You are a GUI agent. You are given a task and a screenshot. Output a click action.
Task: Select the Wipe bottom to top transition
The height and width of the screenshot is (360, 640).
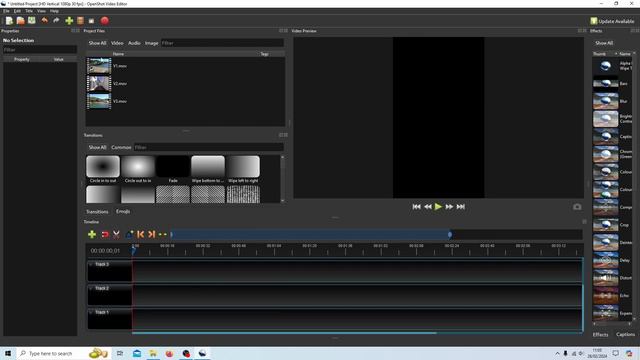pyautogui.click(x=208, y=167)
